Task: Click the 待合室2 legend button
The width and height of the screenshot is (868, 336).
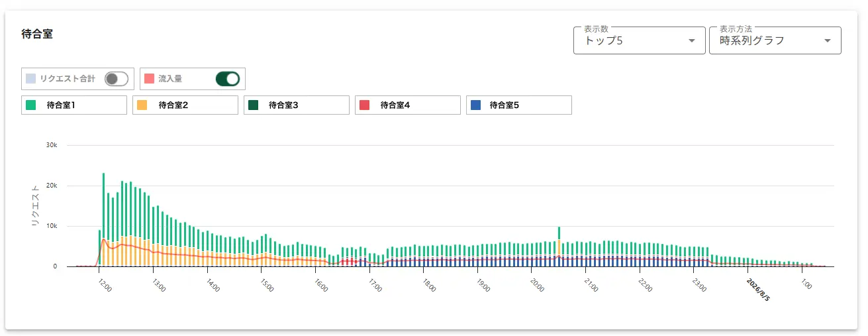Action: click(x=185, y=105)
